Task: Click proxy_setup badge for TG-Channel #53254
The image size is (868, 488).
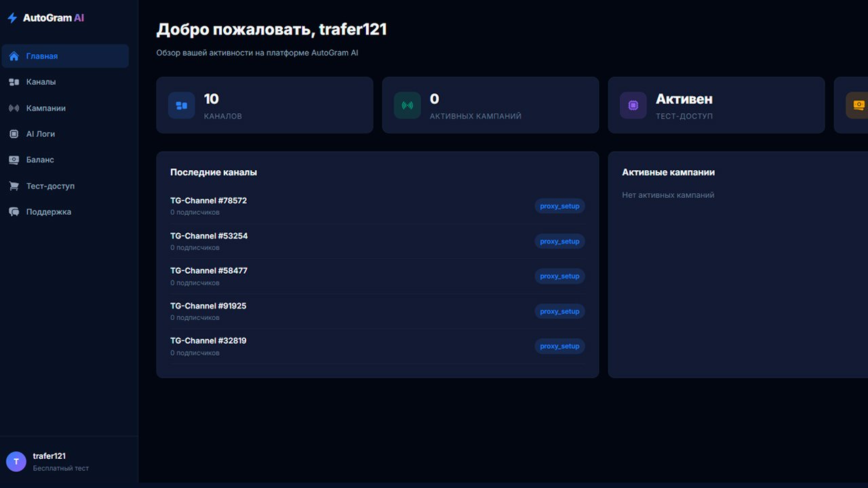Action: pos(559,241)
